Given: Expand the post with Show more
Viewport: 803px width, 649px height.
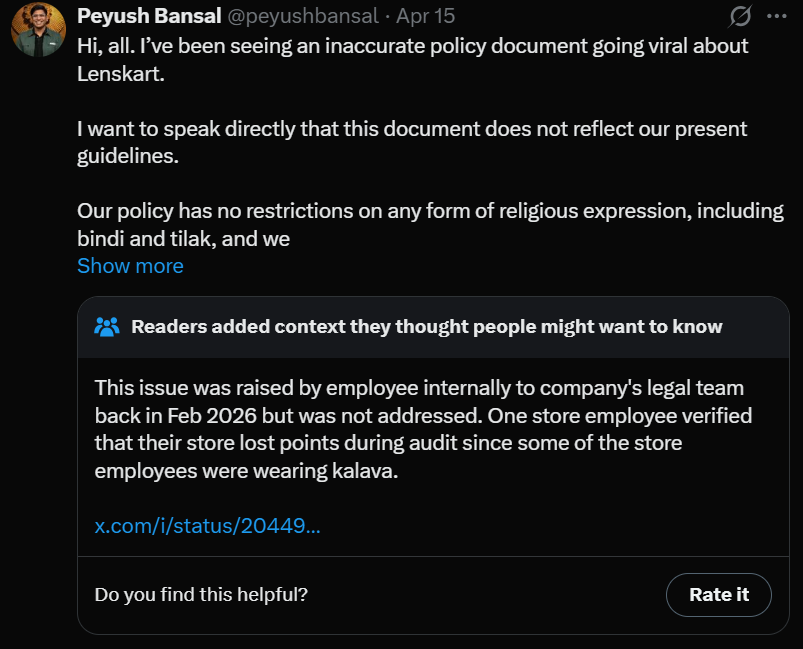Looking at the screenshot, I should pyautogui.click(x=130, y=266).
